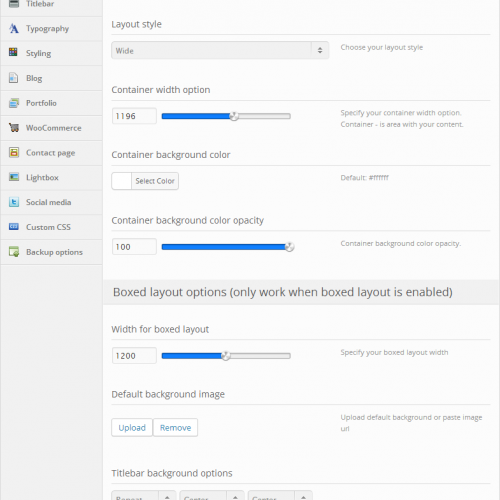Viewport: 500px width, 500px height.
Task: Go to Custom CSS section
Action: [x=51, y=227]
